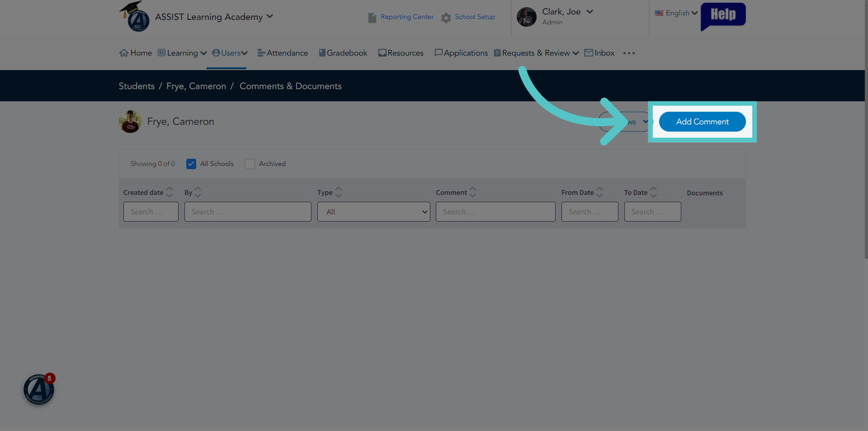Click the School Setup gear icon
Viewport: 868px width, 431px height.
[446, 18]
